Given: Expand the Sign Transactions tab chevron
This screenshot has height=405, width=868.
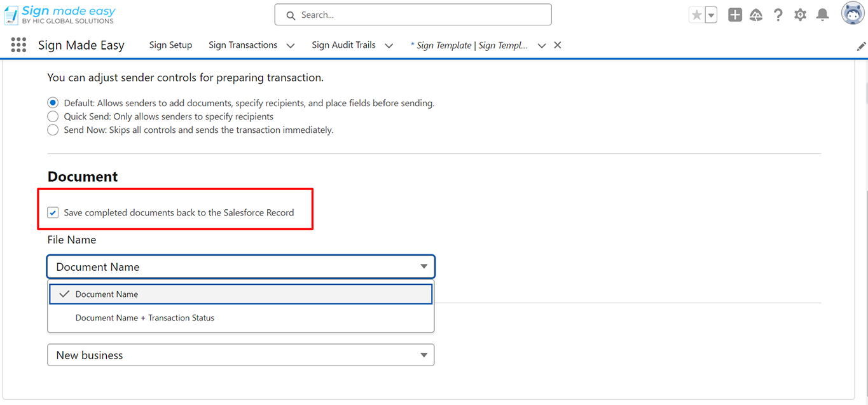Looking at the screenshot, I should [291, 45].
